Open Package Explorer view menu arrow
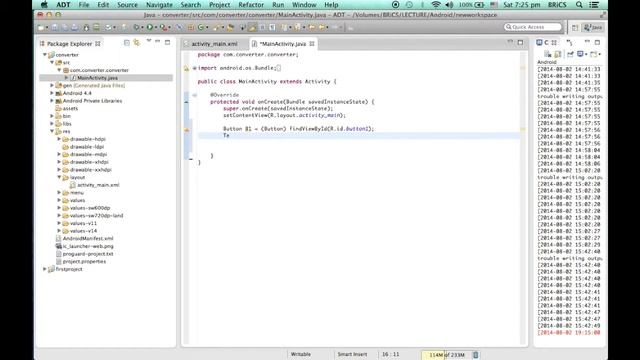This screenshot has height=360, width=640. 149,41
